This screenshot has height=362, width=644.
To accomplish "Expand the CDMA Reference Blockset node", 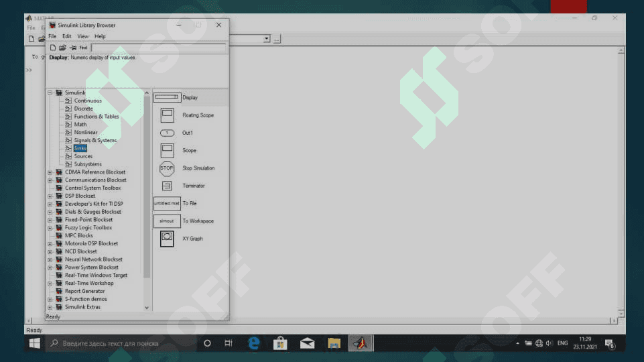I will (x=50, y=172).
